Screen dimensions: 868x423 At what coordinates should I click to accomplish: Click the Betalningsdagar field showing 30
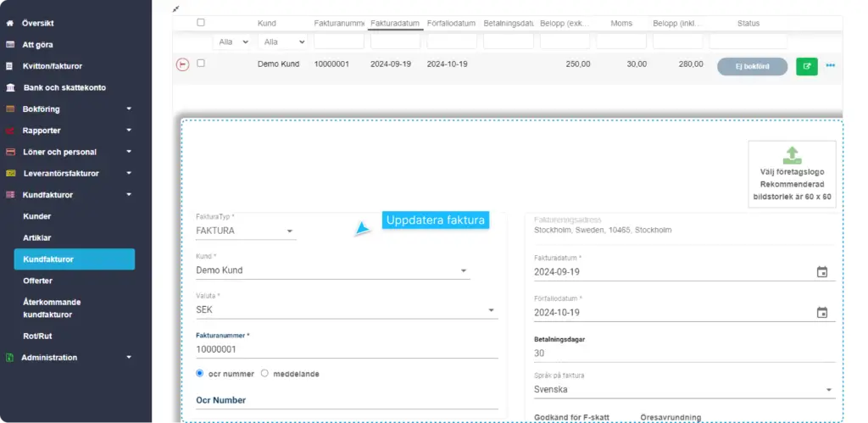[684, 353]
